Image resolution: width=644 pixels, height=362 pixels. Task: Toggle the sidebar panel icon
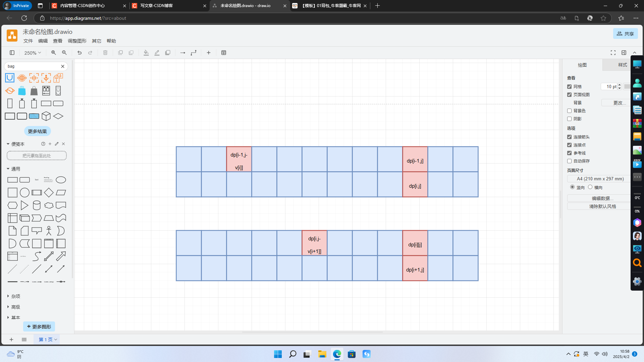tap(12, 53)
